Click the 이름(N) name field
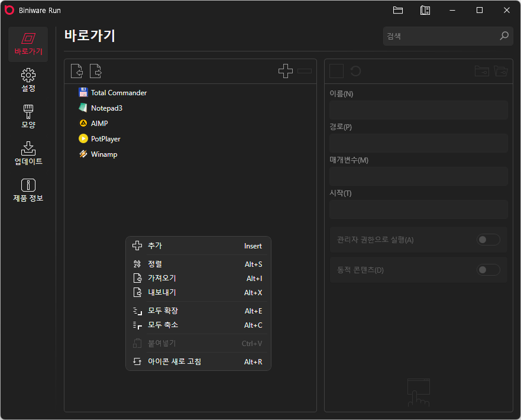Image resolution: width=521 pixels, height=420 pixels. point(418,110)
